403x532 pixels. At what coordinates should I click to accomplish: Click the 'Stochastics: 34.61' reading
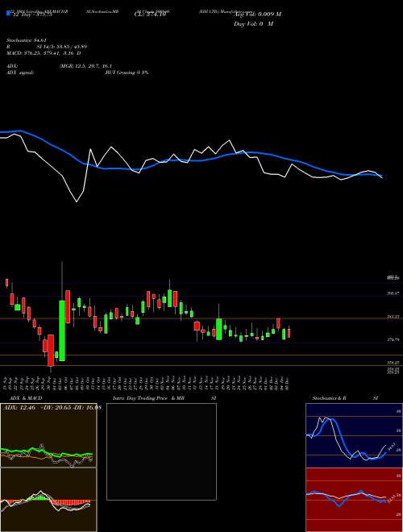point(26,40)
